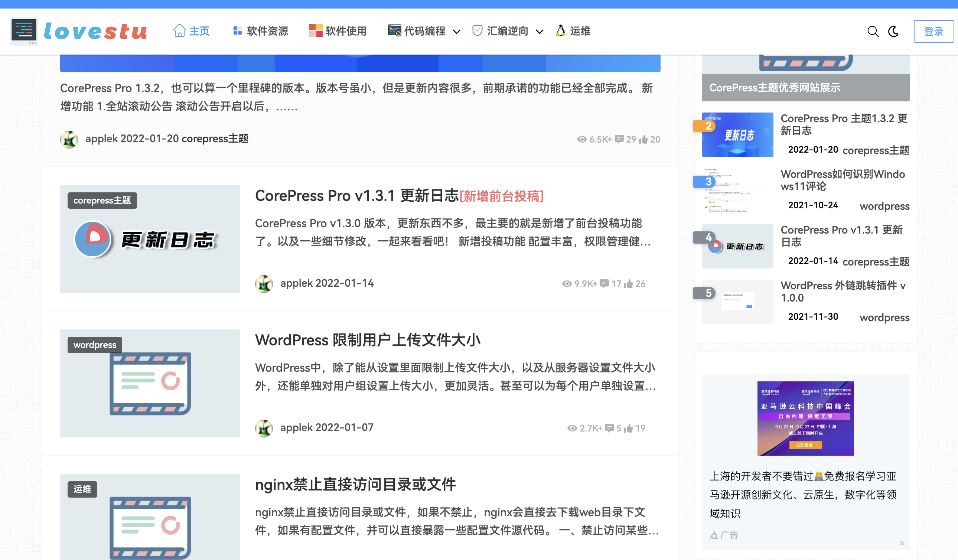This screenshot has height=560, width=958.
Task: Open the 主页 home icon link
Action: (179, 31)
